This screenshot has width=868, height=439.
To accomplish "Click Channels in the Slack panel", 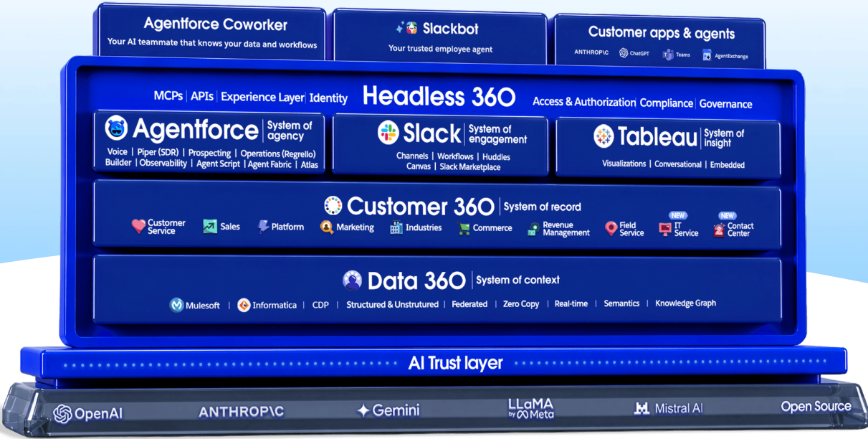I will [x=413, y=156].
